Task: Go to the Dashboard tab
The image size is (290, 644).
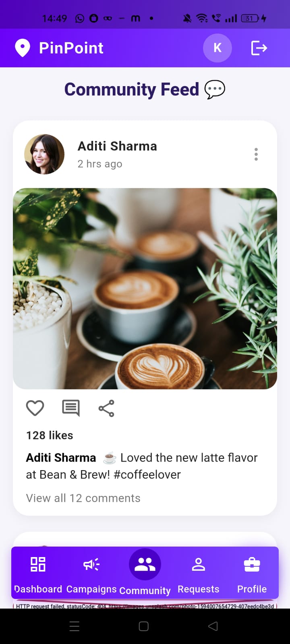Action: point(38,574)
